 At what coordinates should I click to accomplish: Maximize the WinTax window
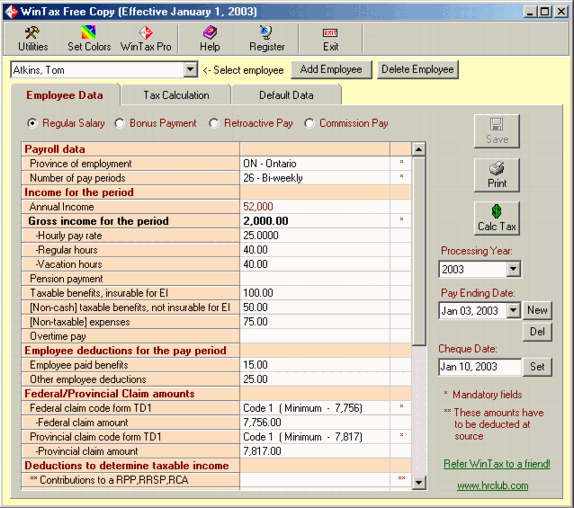545,12
